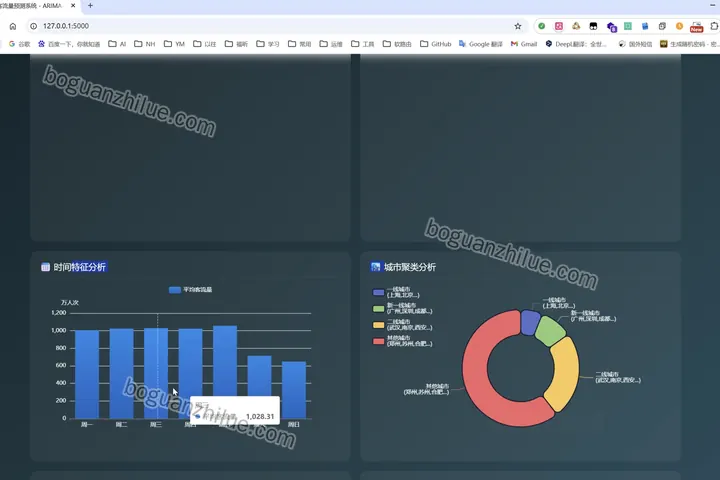Open site information icon beside the URL

34,26
